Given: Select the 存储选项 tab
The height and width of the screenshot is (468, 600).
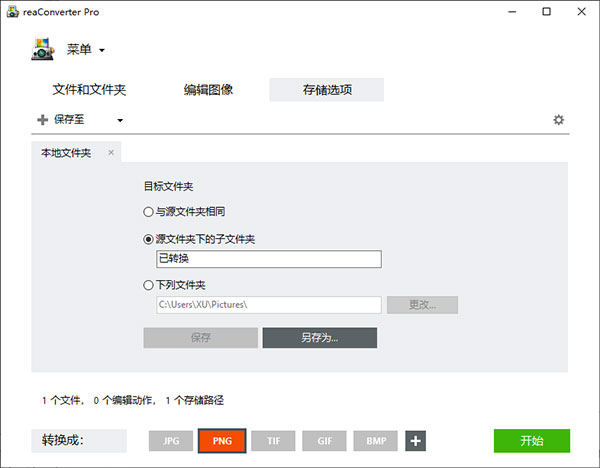Looking at the screenshot, I should click(x=327, y=90).
